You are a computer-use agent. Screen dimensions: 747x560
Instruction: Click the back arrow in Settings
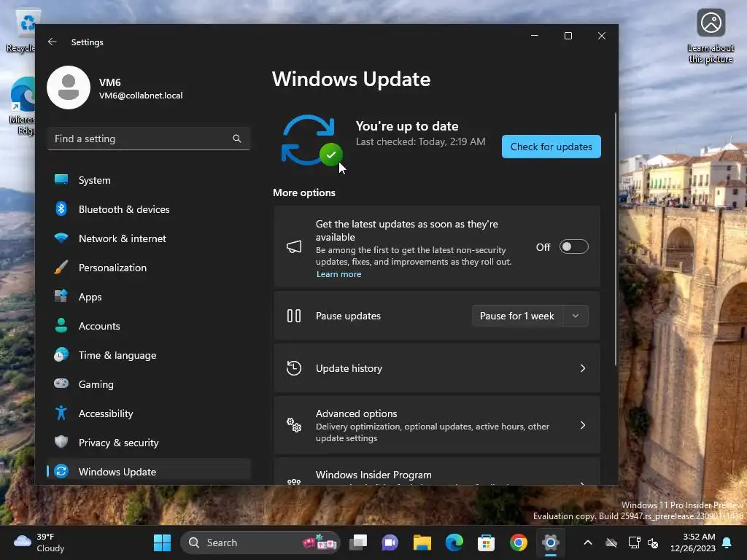(x=53, y=42)
